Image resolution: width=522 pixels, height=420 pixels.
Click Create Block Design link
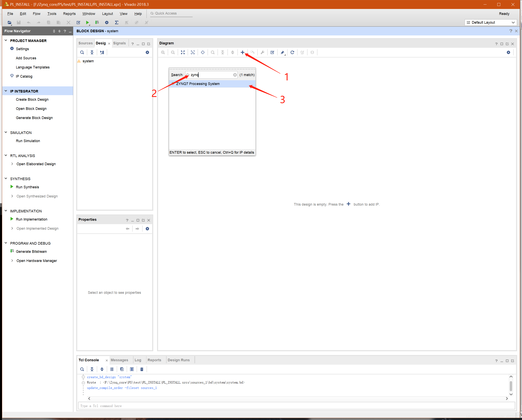32,100
